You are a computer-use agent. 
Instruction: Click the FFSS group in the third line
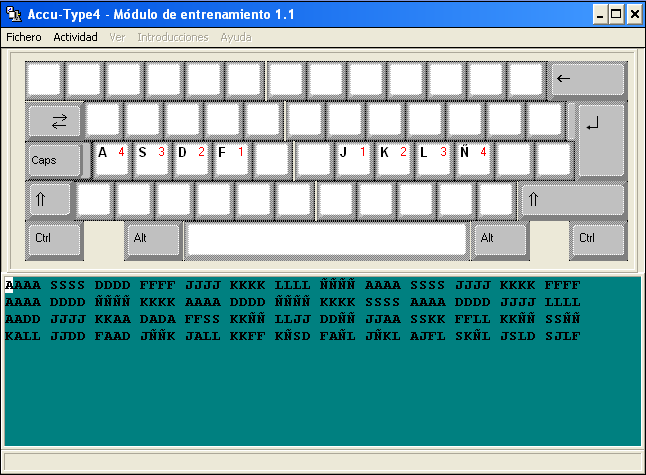(202, 319)
